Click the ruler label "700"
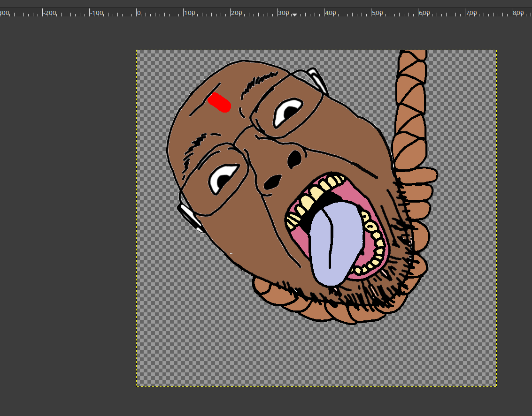532x416 pixels. (x=471, y=13)
